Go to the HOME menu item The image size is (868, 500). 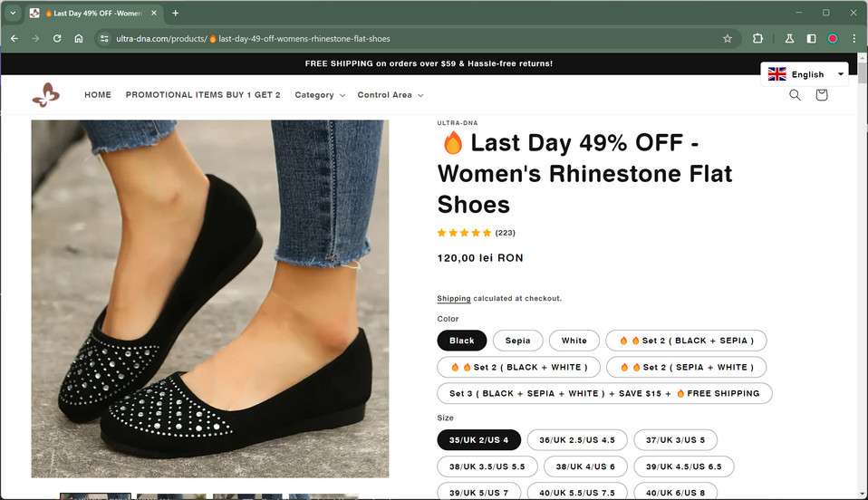98,95
